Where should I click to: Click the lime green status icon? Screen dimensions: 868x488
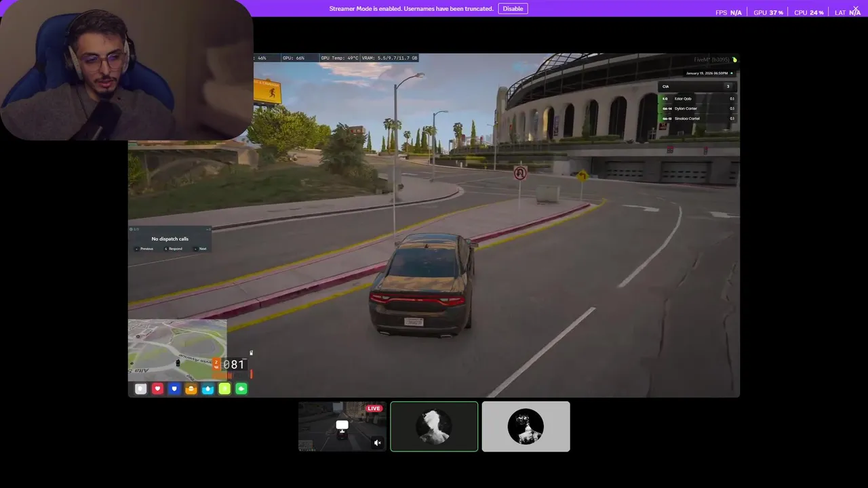[224, 388]
